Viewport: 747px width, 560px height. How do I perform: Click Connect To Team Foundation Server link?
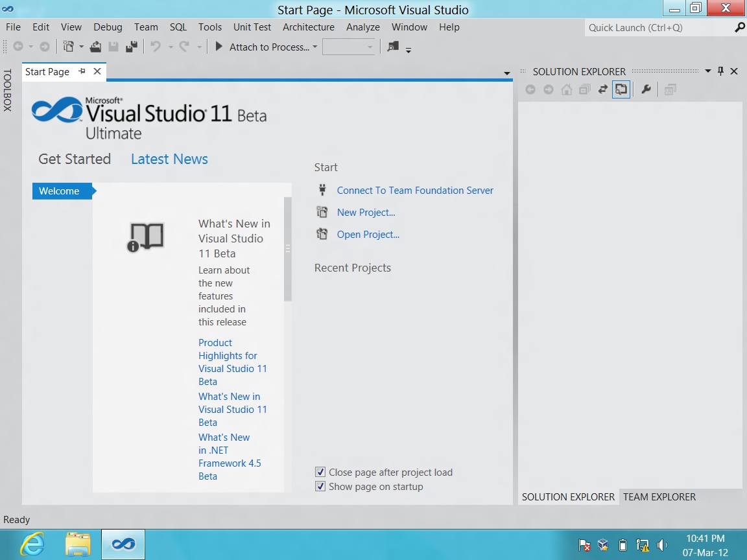[415, 191]
